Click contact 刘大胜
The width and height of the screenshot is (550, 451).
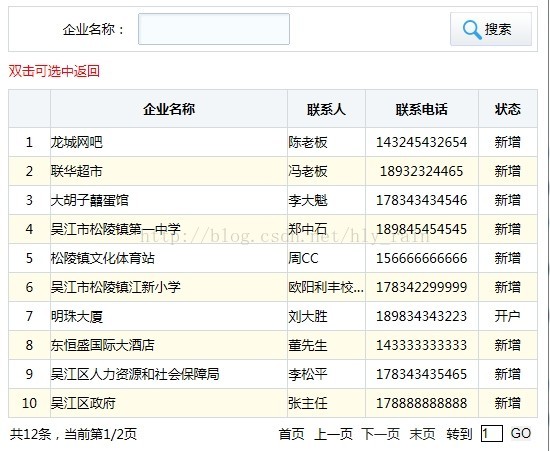point(308,316)
